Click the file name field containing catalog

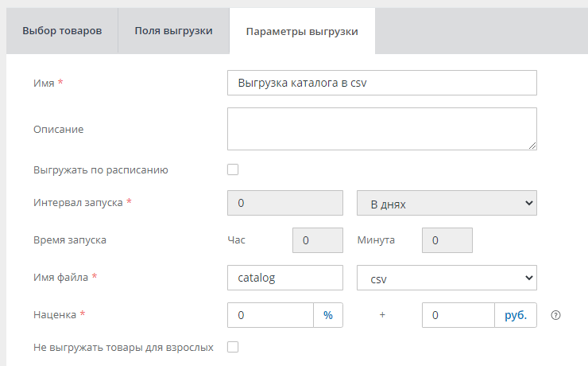coord(285,278)
